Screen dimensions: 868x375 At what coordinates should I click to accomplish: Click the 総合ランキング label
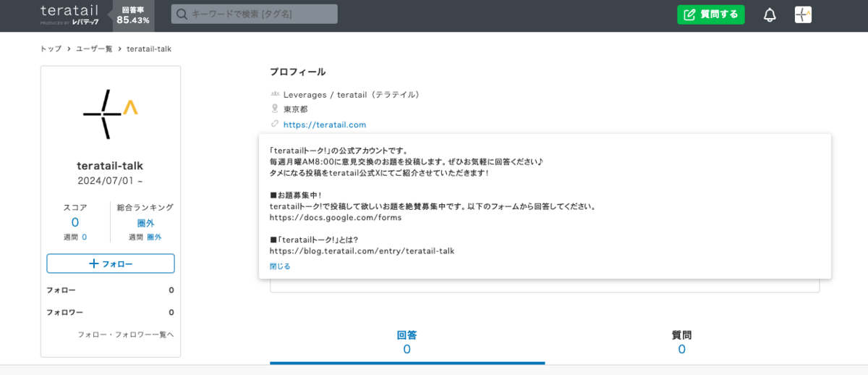[x=145, y=207]
